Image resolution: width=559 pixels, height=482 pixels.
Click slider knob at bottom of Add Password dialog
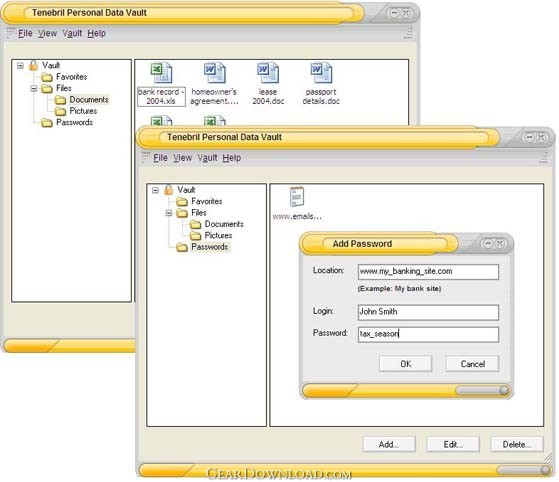click(x=504, y=390)
